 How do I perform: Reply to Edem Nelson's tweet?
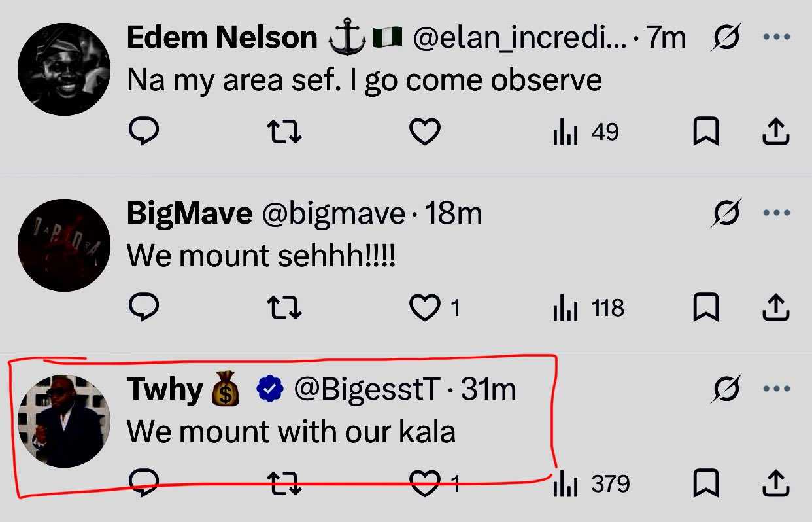click(143, 133)
